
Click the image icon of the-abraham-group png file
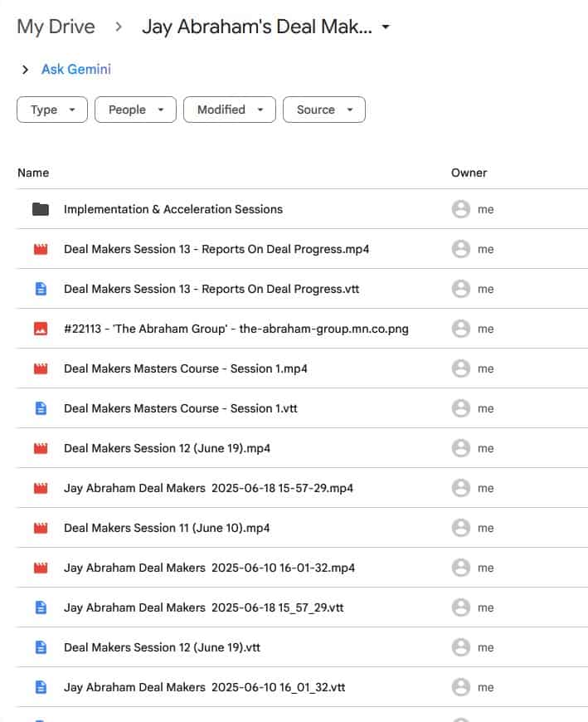coord(41,329)
